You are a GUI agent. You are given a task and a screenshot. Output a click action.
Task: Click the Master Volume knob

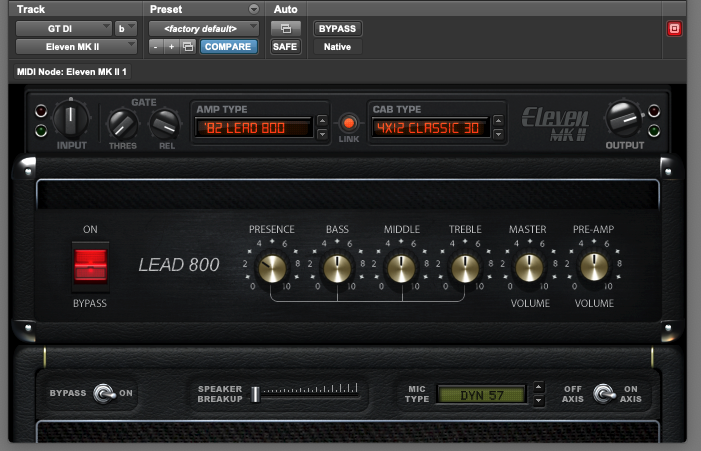[x=529, y=268]
